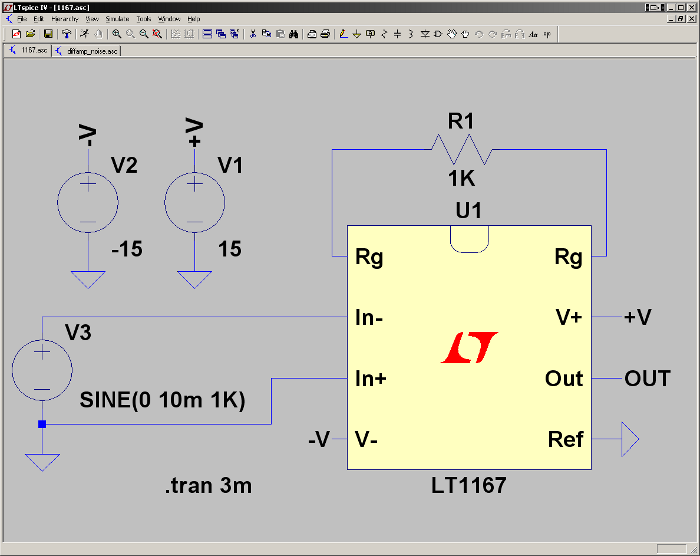Select the Draw Wire pencil tool
Image resolution: width=700 pixels, height=556 pixels.
[343, 34]
